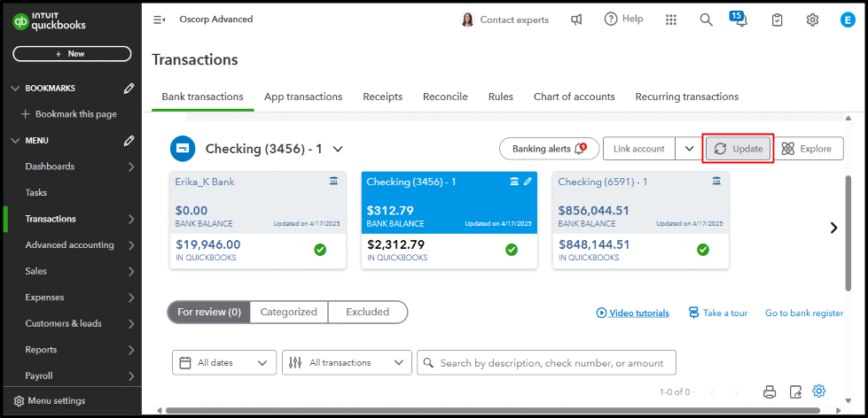The image size is (868, 418).
Task: Open the Go to bank register link
Action: point(803,313)
